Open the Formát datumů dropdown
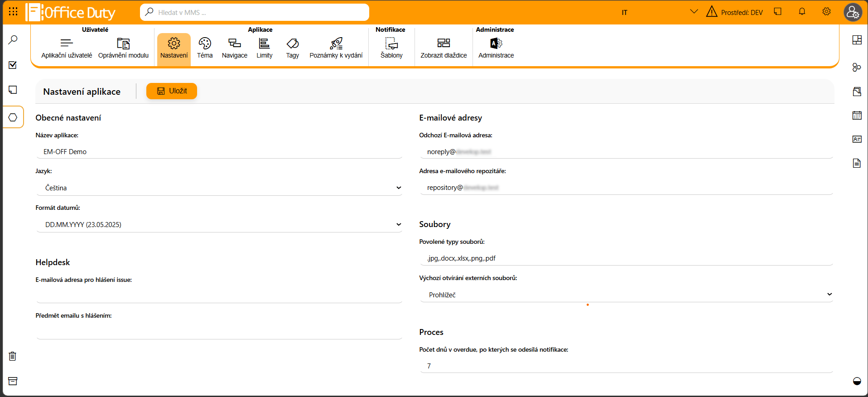This screenshot has width=868, height=397. (219, 224)
